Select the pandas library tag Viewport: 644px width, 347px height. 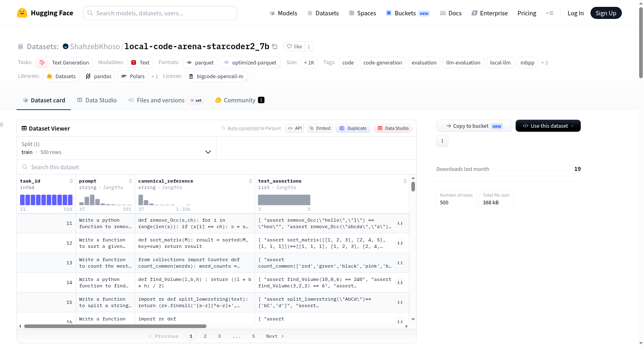coord(99,76)
